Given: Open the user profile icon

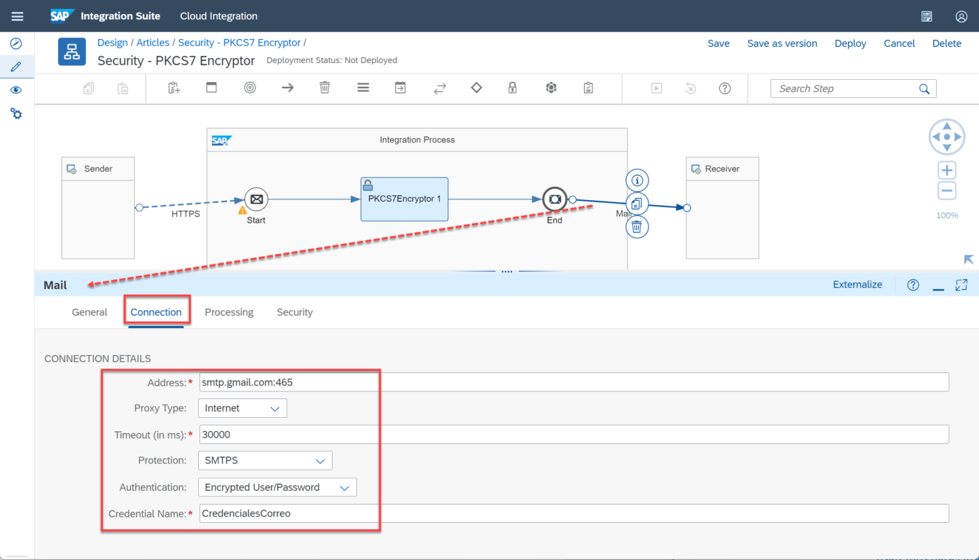Looking at the screenshot, I should click(961, 16).
